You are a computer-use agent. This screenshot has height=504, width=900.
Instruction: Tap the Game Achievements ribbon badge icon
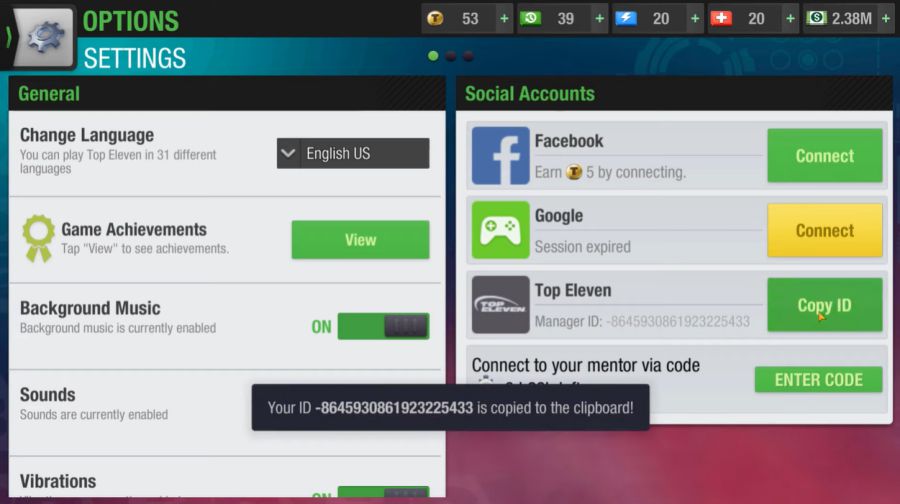38,238
